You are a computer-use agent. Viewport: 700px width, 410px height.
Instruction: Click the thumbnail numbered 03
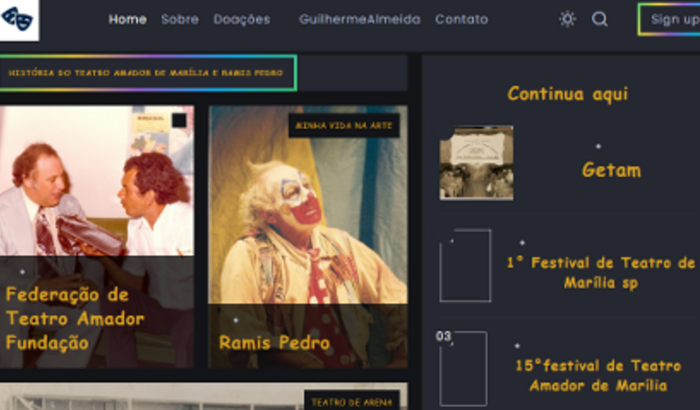(463, 368)
